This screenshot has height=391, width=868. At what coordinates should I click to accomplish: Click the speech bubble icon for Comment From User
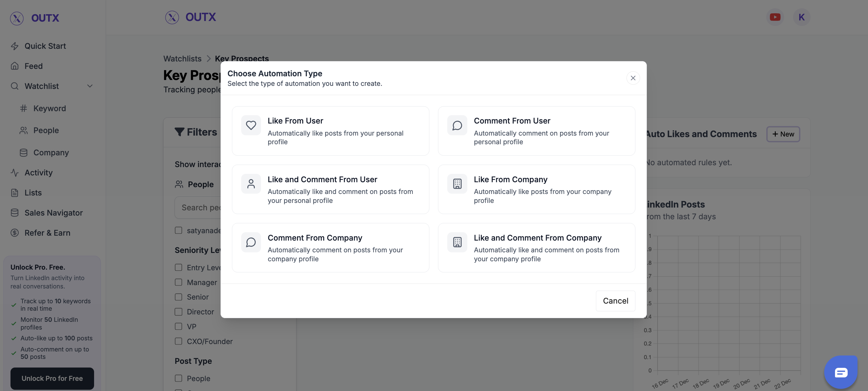tap(457, 125)
